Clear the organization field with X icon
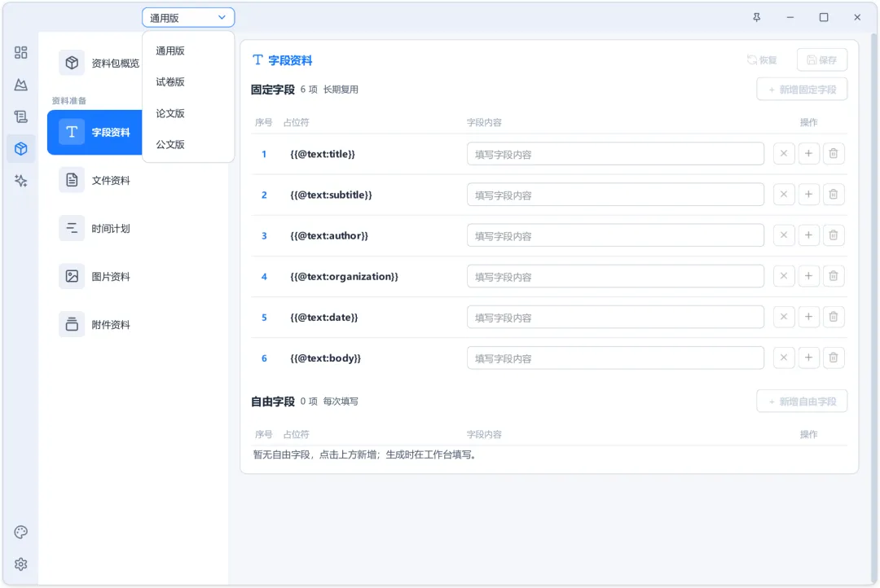The height and width of the screenshot is (588, 880). 784,276
